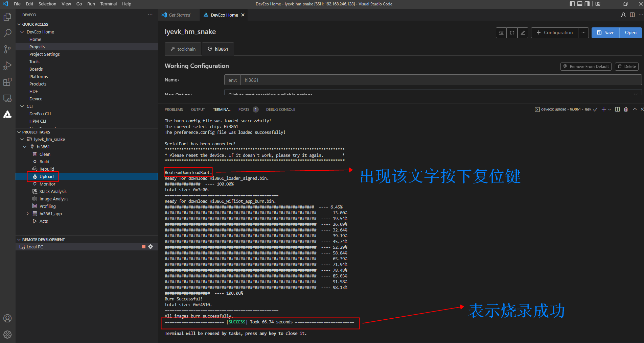This screenshot has width=644, height=343.
Task: Collapse the PROJECT TASKS section
Action: (19, 132)
